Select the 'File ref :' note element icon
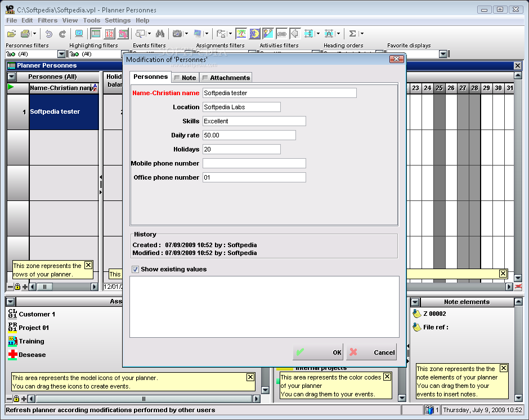Image resolution: width=529 pixels, height=420 pixels. (417, 327)
